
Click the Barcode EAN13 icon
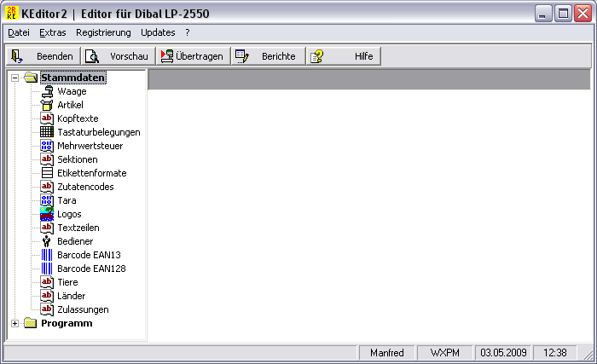point(47,255)
